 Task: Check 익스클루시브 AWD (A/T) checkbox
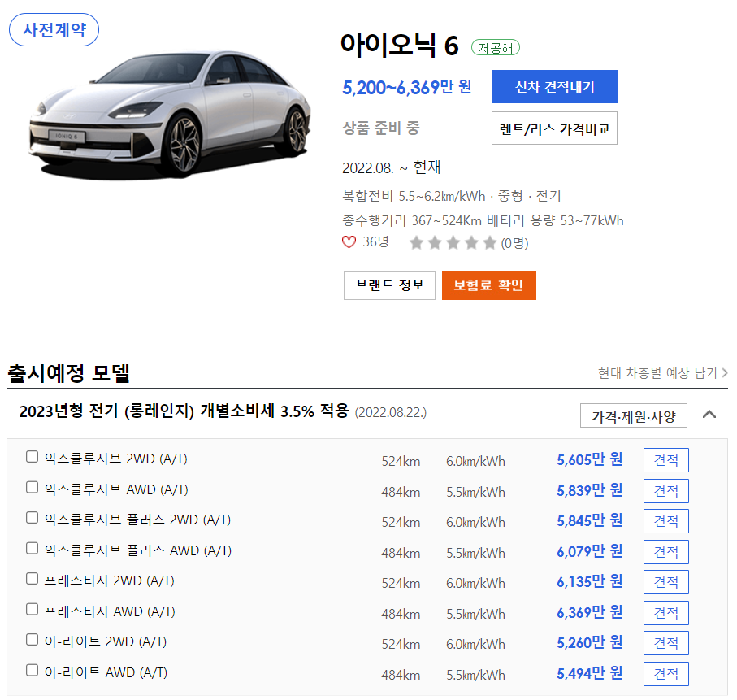(x=32, y=487)
